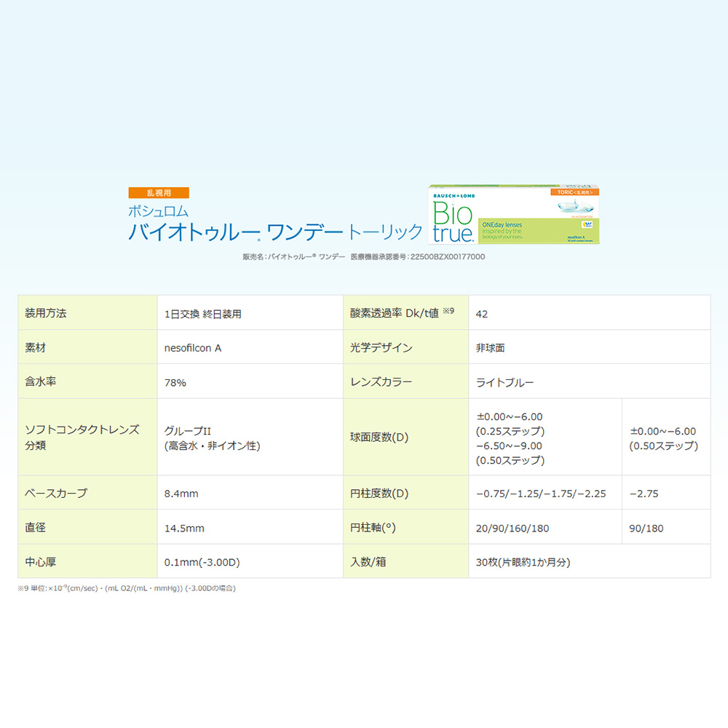Click the バイオトゥルー ワンデー トーリック title
Screen dimensions: 728x728
[x=275, y=232]
